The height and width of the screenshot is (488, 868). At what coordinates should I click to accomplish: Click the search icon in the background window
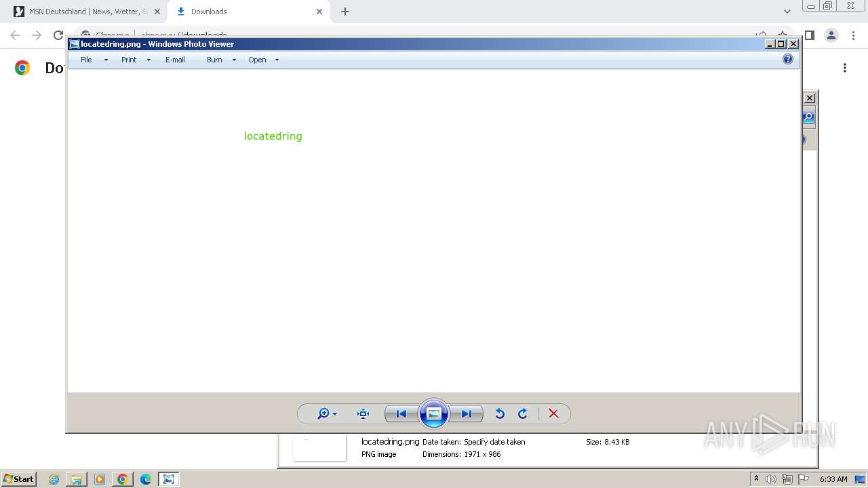808,117
